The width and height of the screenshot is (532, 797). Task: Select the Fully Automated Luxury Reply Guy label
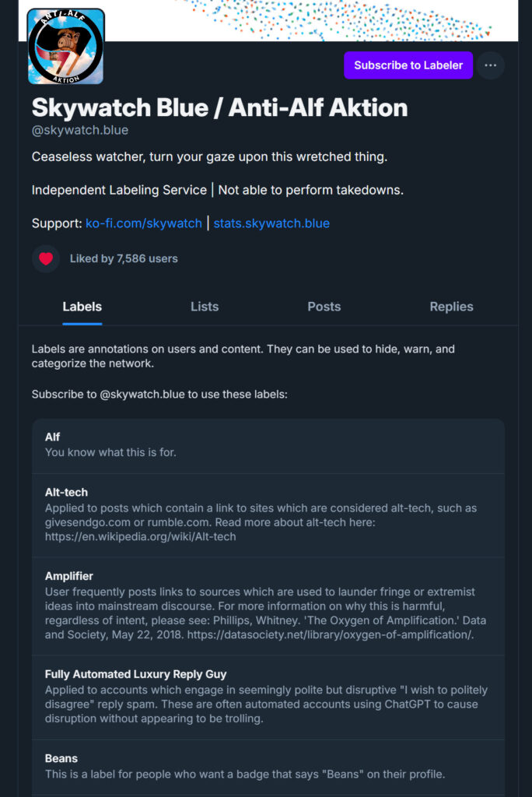pos(268,696)
